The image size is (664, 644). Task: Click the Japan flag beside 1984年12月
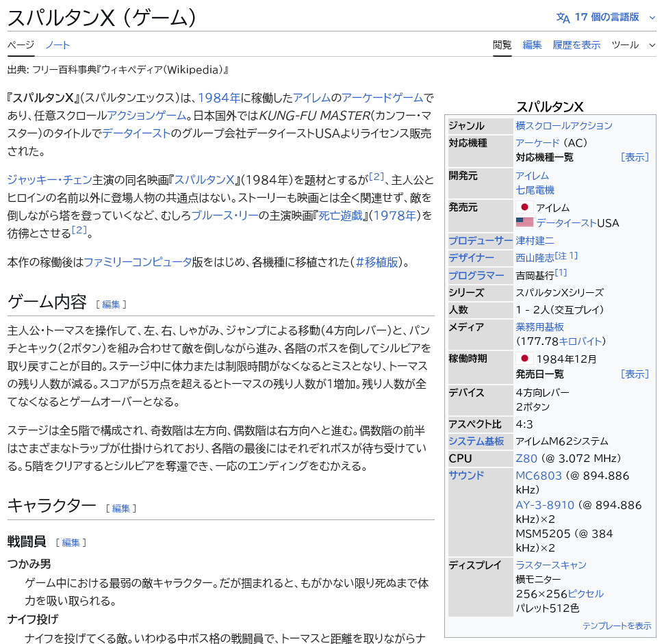click(524, 359)
